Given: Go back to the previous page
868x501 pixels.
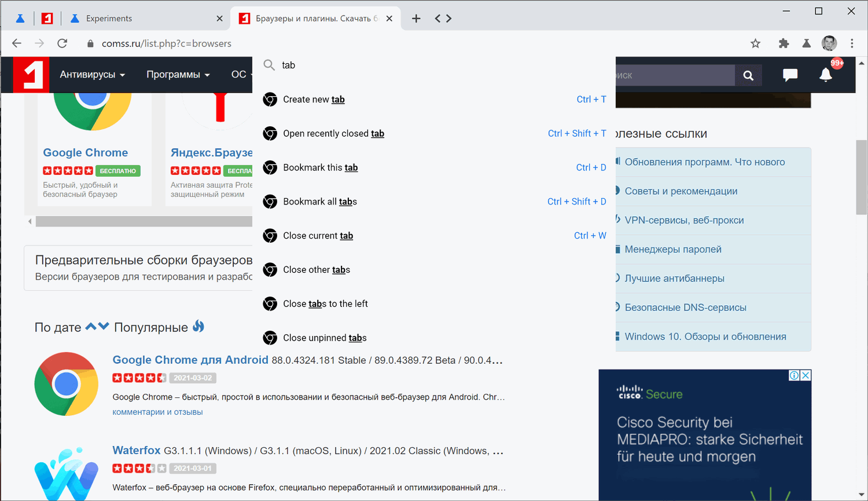Looking at the screenshot, I should [x=17, y=43].
